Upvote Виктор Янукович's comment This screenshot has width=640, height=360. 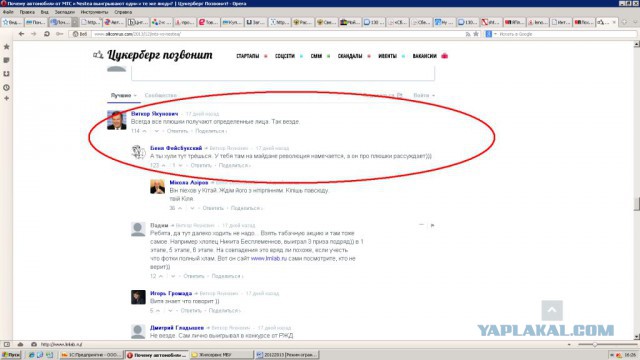coord(144,131)
